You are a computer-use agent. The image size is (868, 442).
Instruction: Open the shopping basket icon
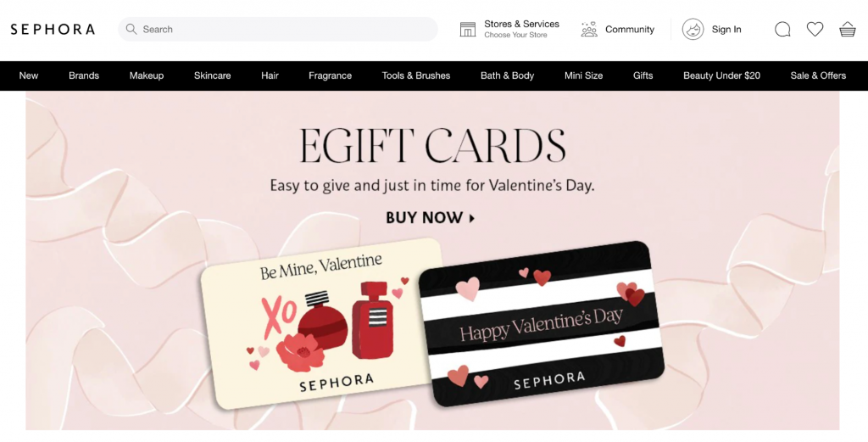coord(848,30)
